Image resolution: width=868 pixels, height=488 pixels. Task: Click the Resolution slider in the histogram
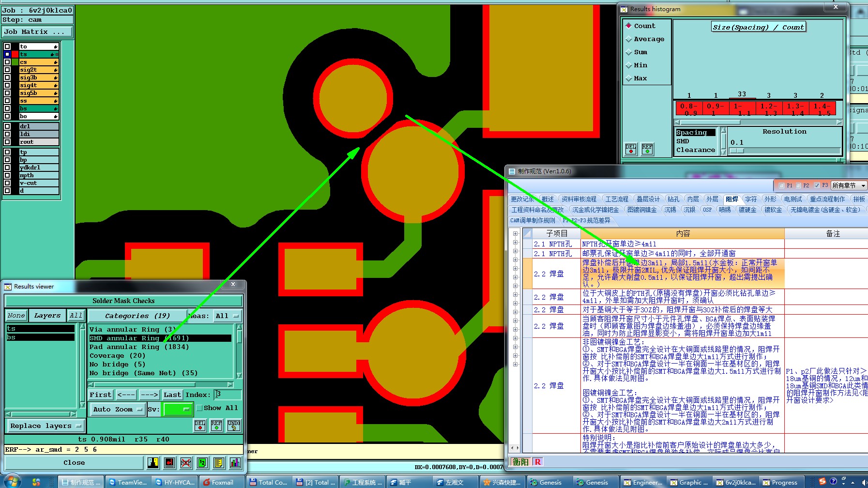pyautogui.click(x=784, y=151)
